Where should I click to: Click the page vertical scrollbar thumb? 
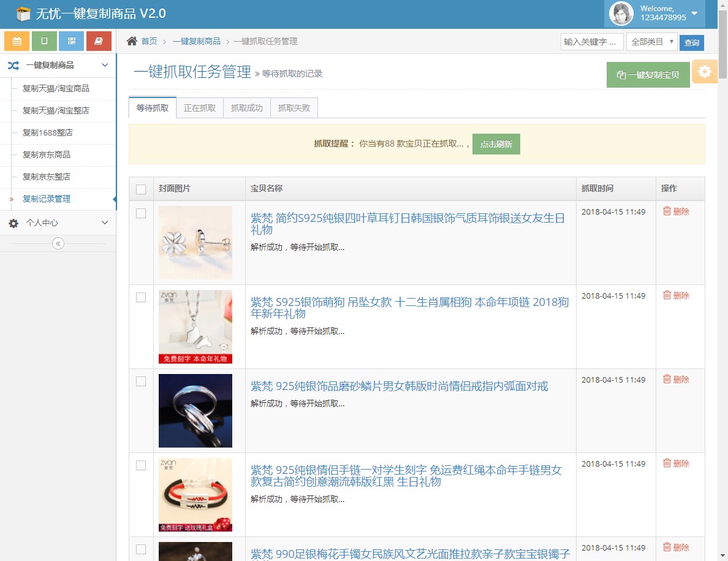(723, 44)
